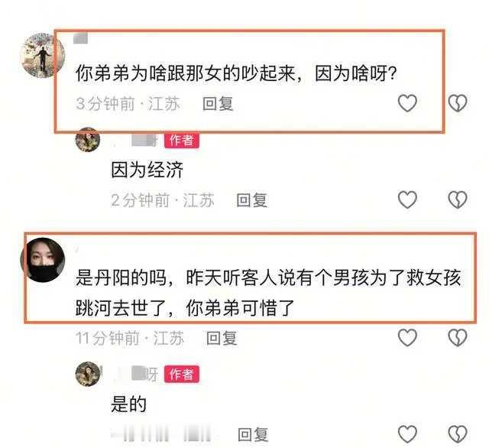Tap the 作者 badge above 因为经济
This screenshot has height=448, width=489.
182,140
